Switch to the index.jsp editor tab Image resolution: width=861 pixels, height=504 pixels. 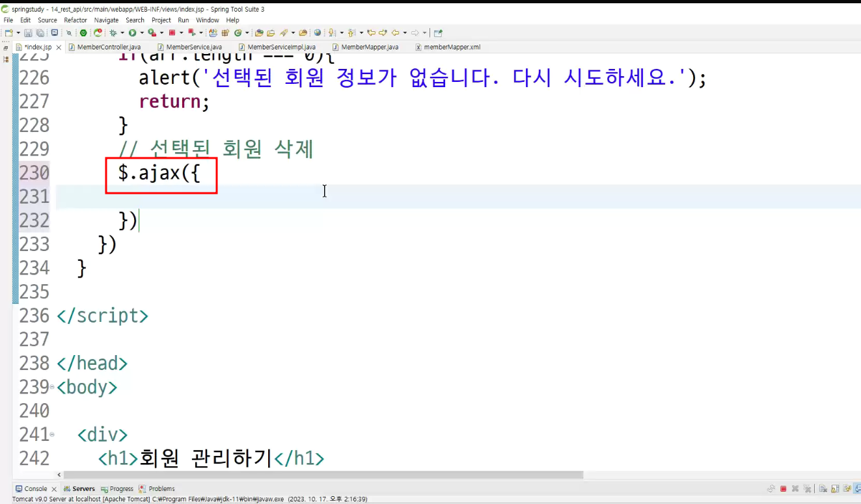click(37, 47)
